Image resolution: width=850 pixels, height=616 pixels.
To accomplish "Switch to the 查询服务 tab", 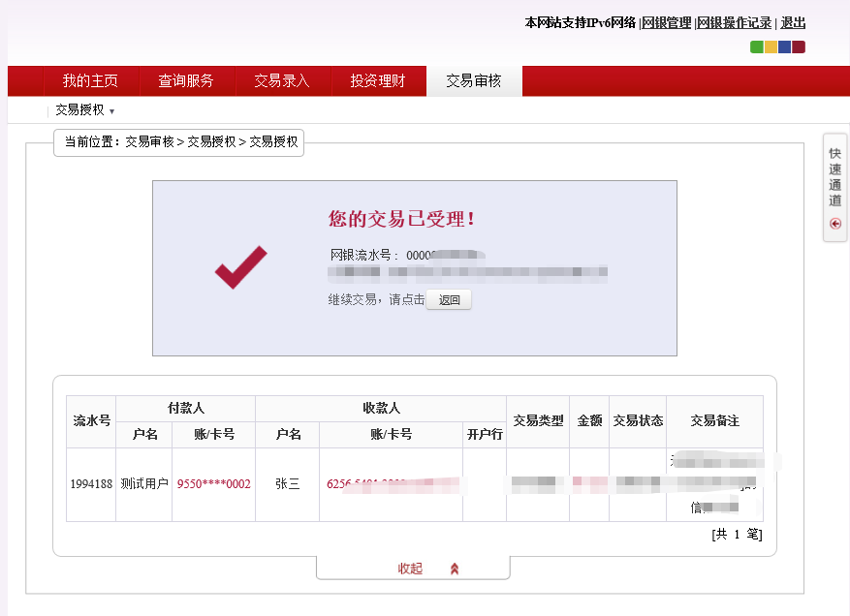I will (x=186, y=81).
